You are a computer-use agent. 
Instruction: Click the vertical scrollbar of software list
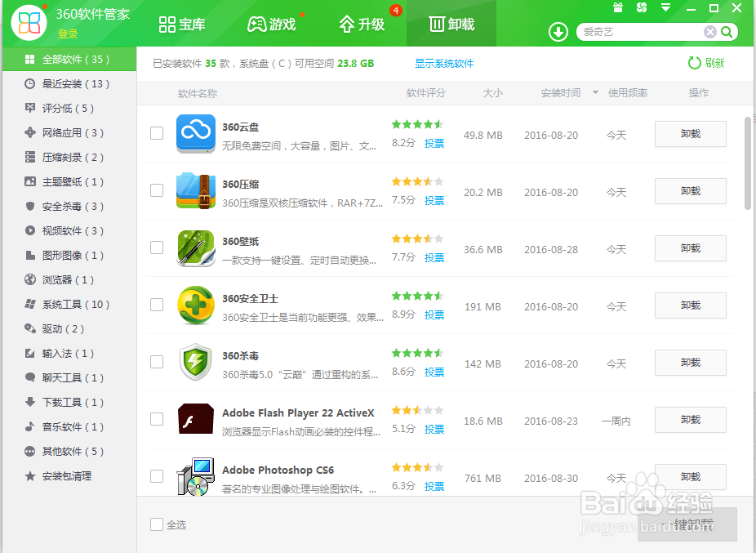pos(747,163)
